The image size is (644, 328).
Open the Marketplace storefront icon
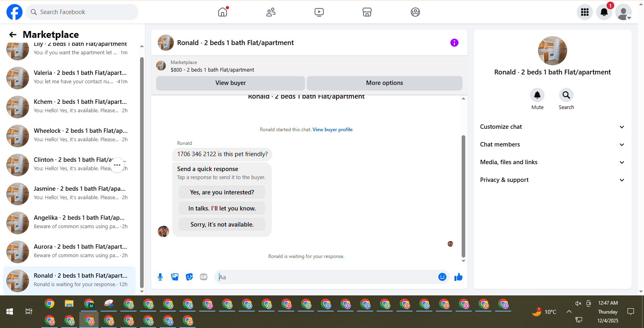click(x=367, y=12)
